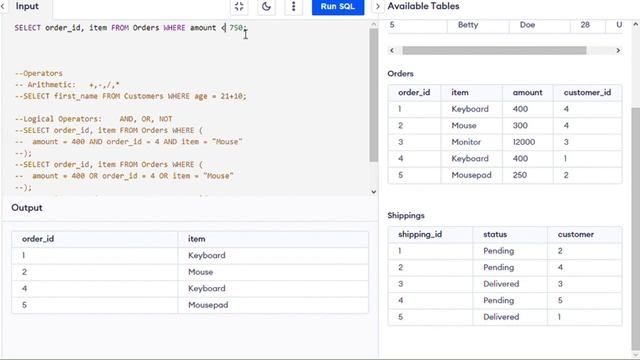Select the Input tab
The width and height of the screenshot is (640, 360).
(x=27, y=6)
